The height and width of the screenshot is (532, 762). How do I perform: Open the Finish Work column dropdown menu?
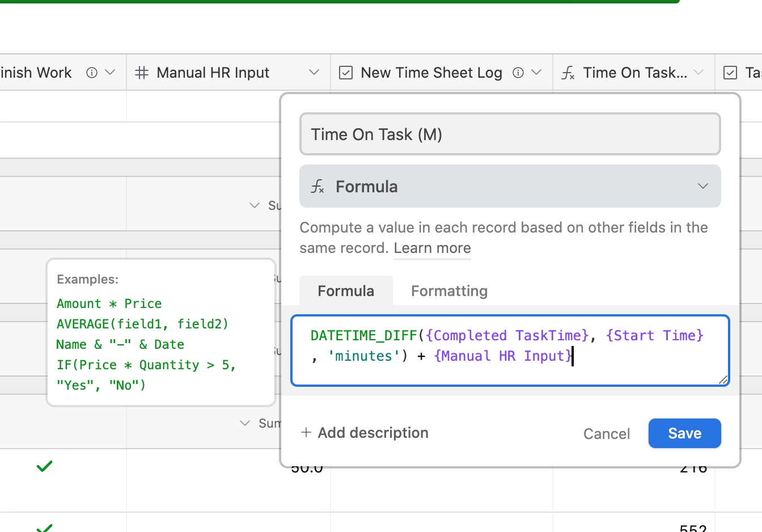pyautogui.click(x=111, y=73)
